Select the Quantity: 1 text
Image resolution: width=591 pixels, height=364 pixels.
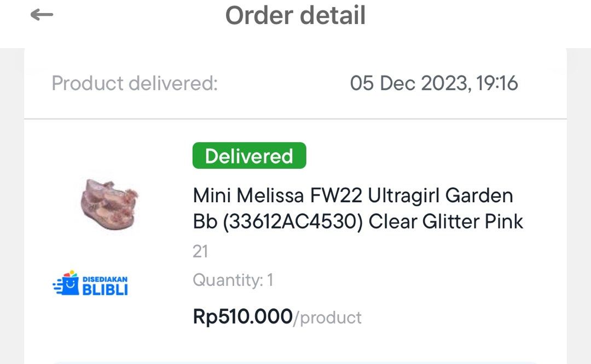coord(233,280)
